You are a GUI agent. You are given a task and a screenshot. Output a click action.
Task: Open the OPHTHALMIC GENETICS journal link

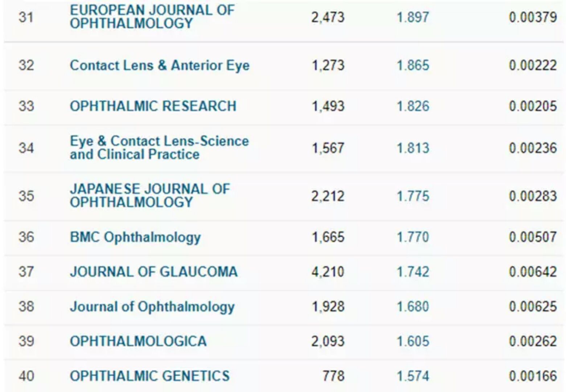click(150, 376)
